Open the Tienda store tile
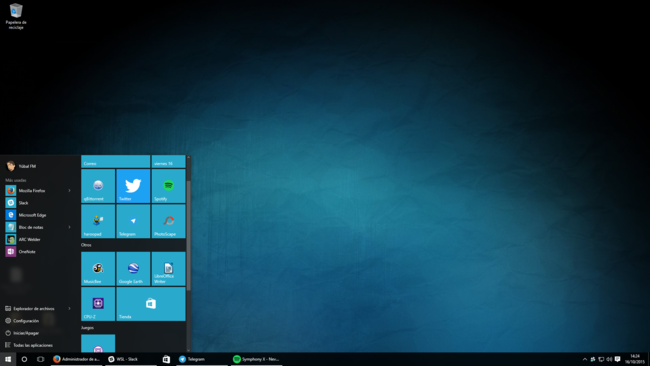Image resolution: width=650 pixels, height=366 pixels. coord(151,304)
